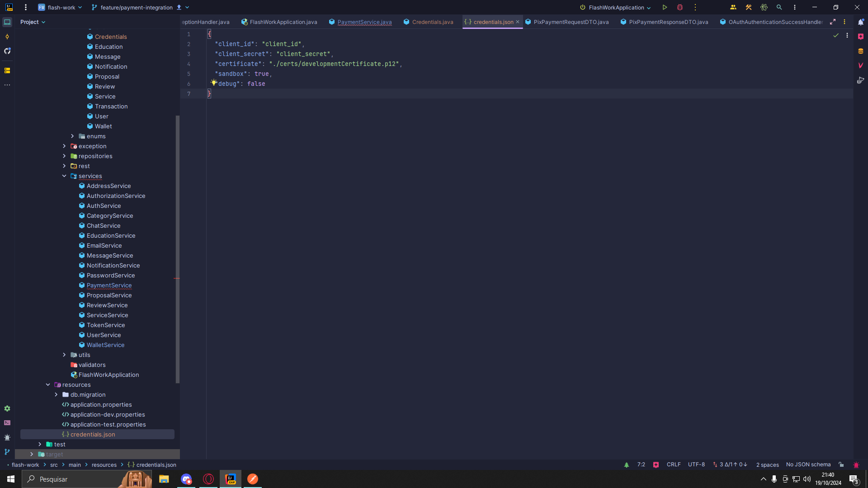Switch to the Credentials.java tab
This screenshot has width=868, height=488.
[429, 22]
